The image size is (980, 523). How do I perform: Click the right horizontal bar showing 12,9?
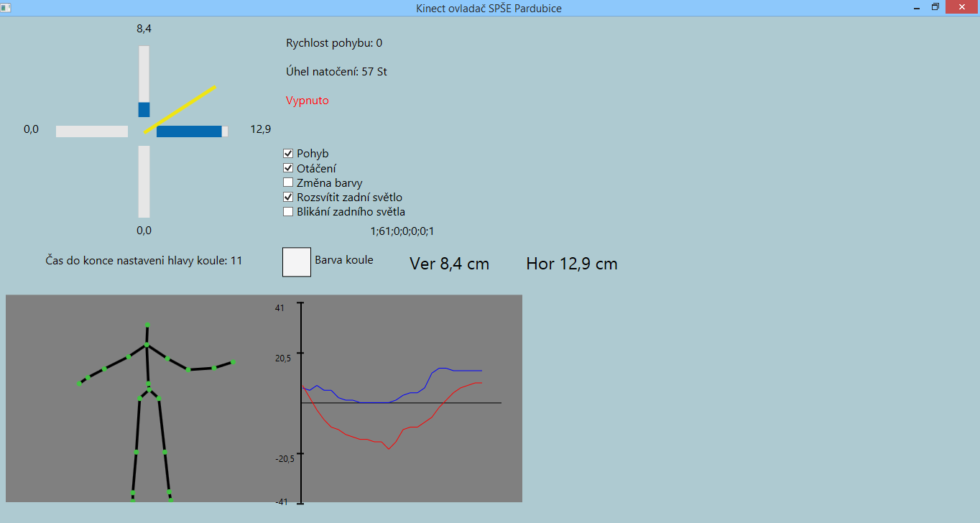pos(193,131)
